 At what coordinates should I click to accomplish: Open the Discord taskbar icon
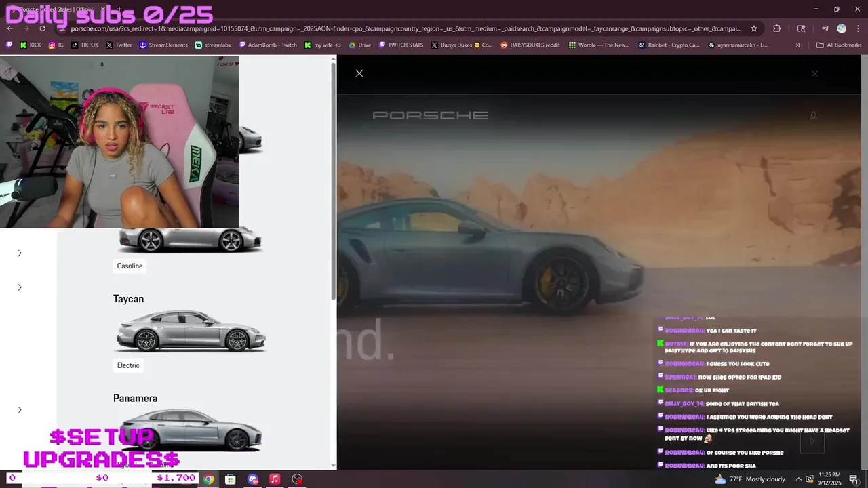(x=253, y=479)
